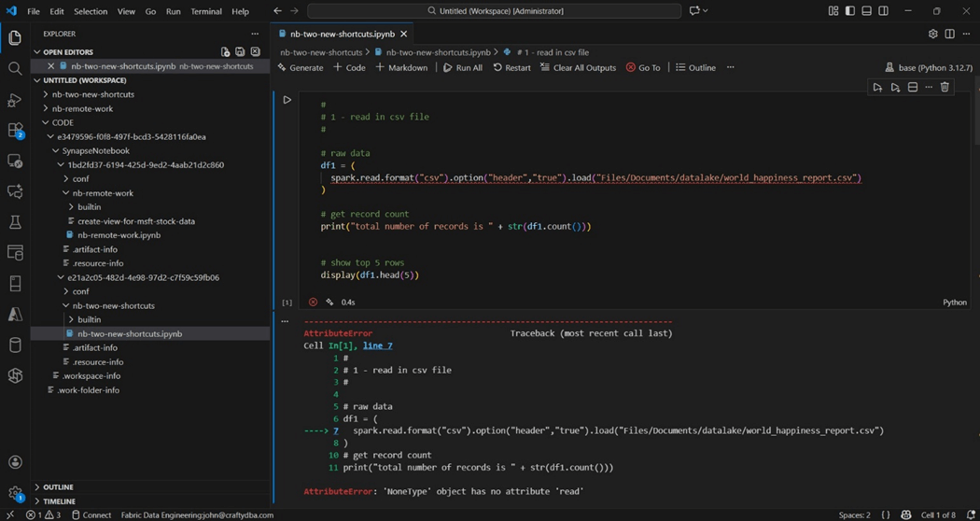The height and width of the screenshot is (521, 980).
Task: Open Accounts icon in activity bar
Action: pos(15,462)
